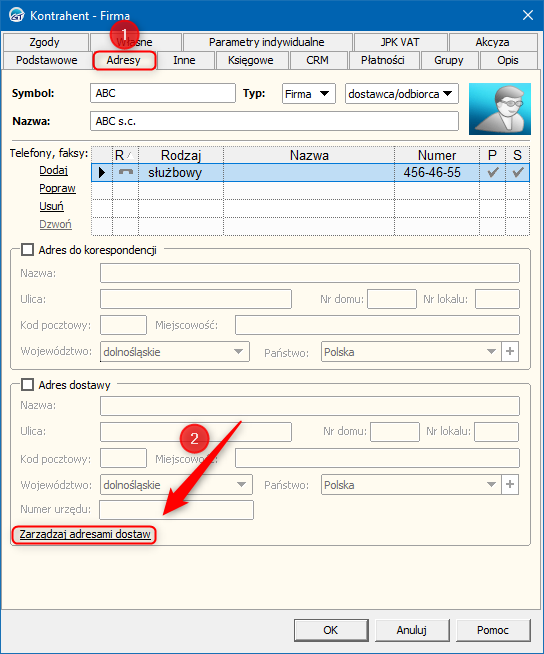This screenshot has width=544, height=654.
Task: Click the Dzwoń link
Action: [55, 224]
